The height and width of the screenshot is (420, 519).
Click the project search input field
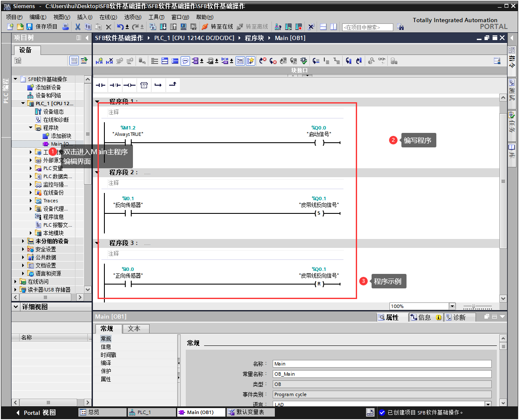(x=367, y=27)
